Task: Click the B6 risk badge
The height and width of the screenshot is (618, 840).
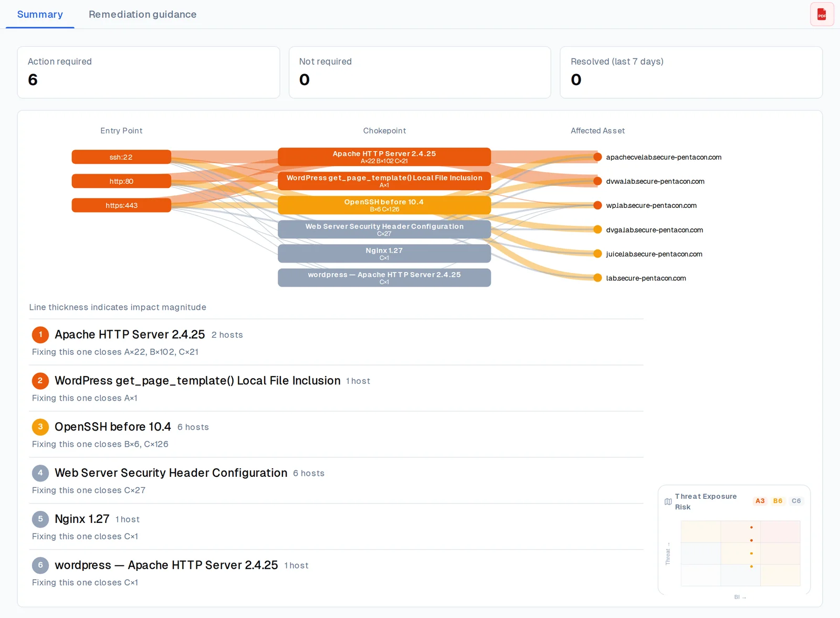Action: [778, 501]
